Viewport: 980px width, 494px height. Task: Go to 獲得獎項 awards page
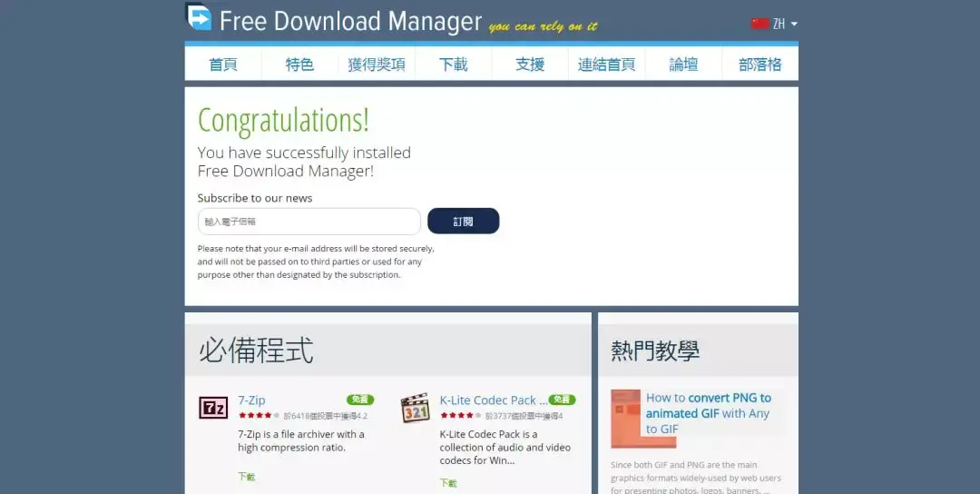tap(377, 64)
